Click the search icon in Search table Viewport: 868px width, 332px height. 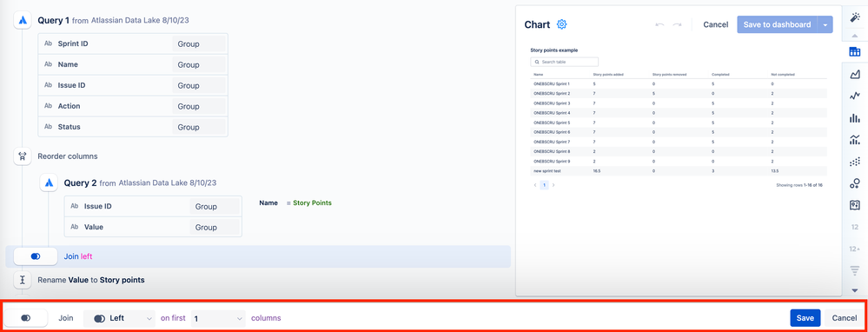pyautogui.click(x=537, y=62)
